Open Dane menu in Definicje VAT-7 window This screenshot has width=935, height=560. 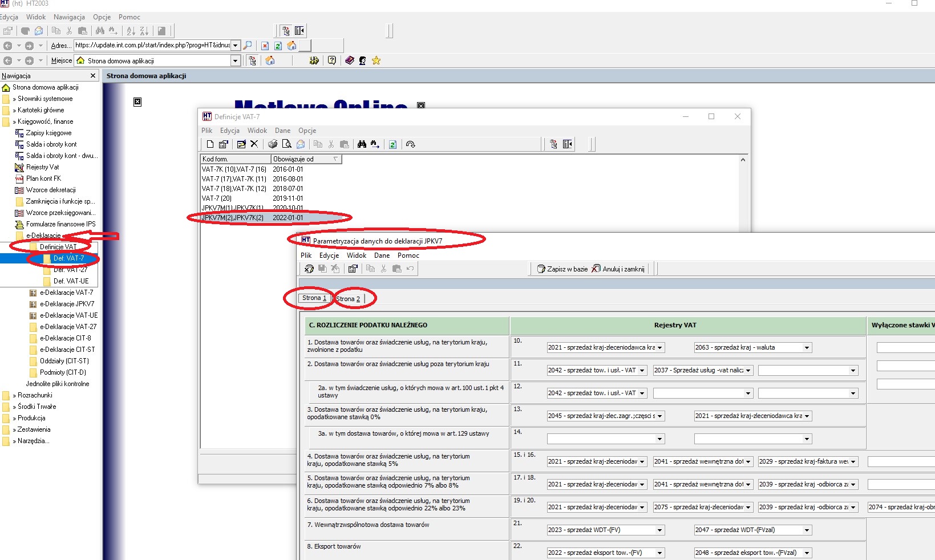[282, 131]
